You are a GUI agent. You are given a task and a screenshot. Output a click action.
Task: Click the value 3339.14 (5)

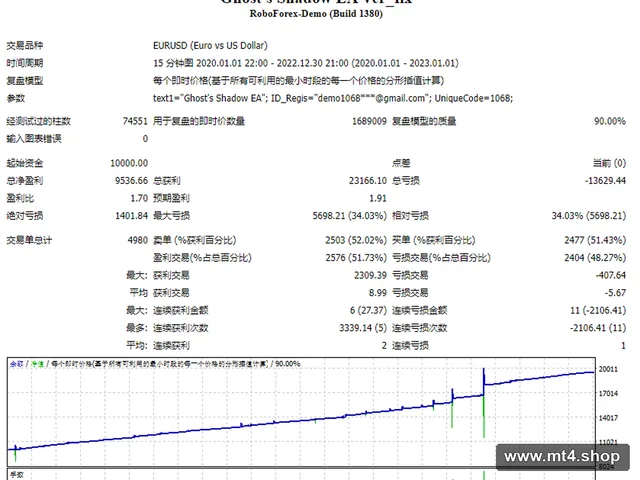(363, 328)
